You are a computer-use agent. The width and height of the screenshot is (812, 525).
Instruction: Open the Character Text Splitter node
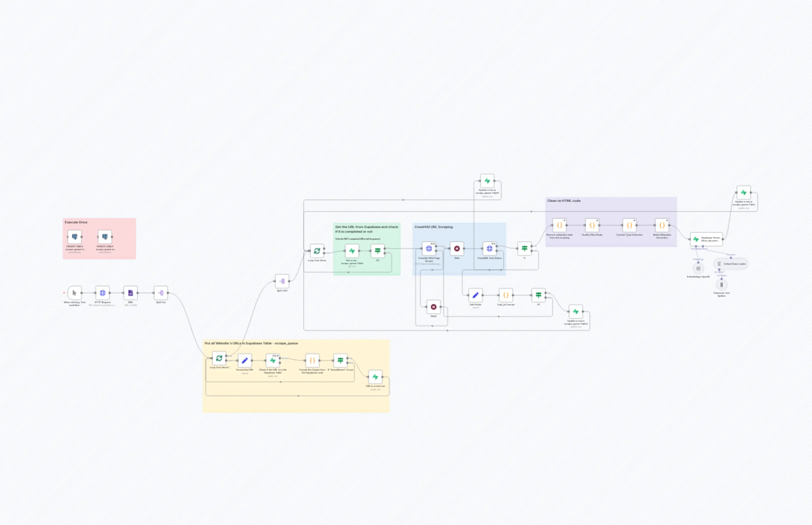[722, 285]
